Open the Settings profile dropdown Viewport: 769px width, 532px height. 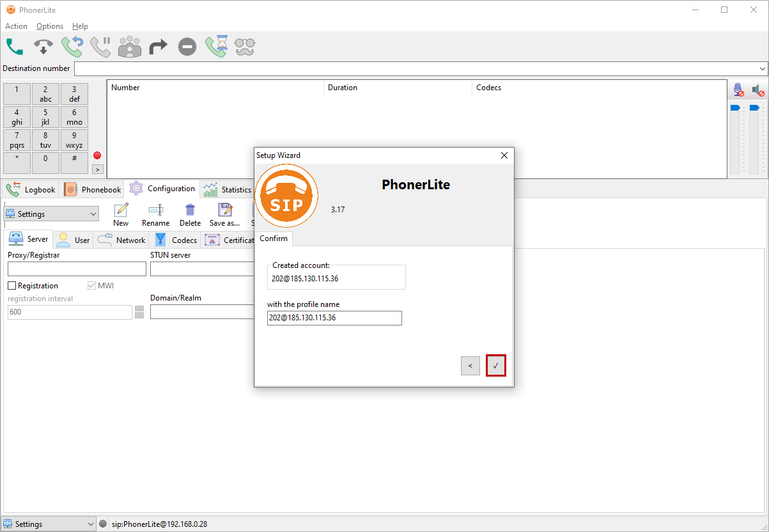[x=51, y=214]
